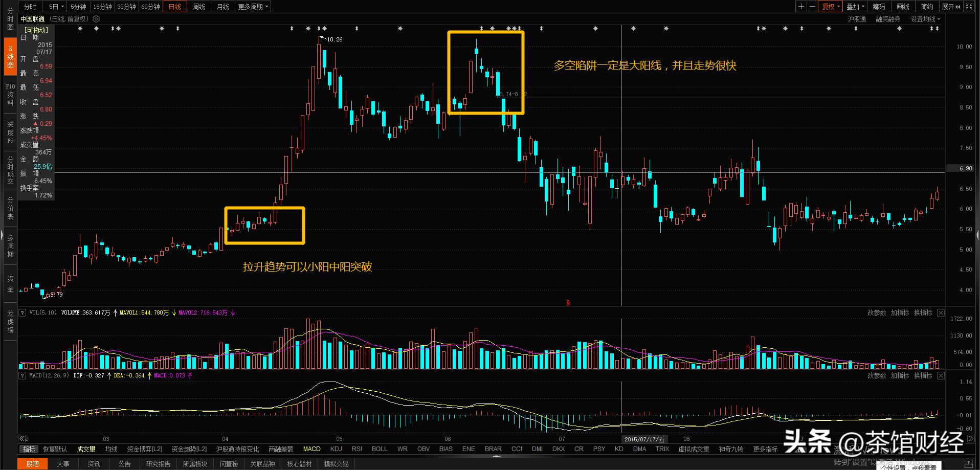Click the zoom-out minus icon
The height and width of the screenshot is (470, 980).
coord(812,7)
